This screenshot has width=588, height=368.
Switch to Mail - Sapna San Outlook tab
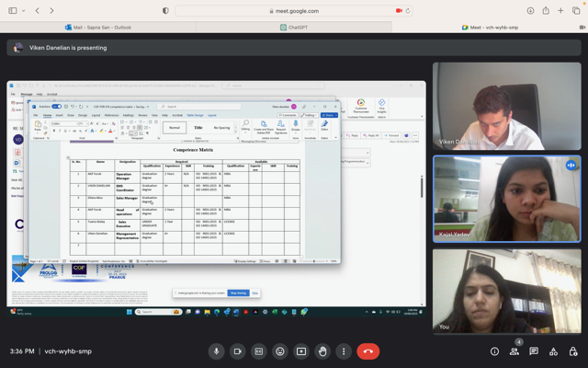click(98, 28)
